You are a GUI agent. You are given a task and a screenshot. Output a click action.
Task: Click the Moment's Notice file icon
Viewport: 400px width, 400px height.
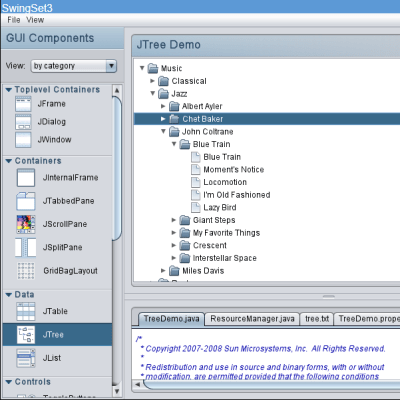coord(196,170)
